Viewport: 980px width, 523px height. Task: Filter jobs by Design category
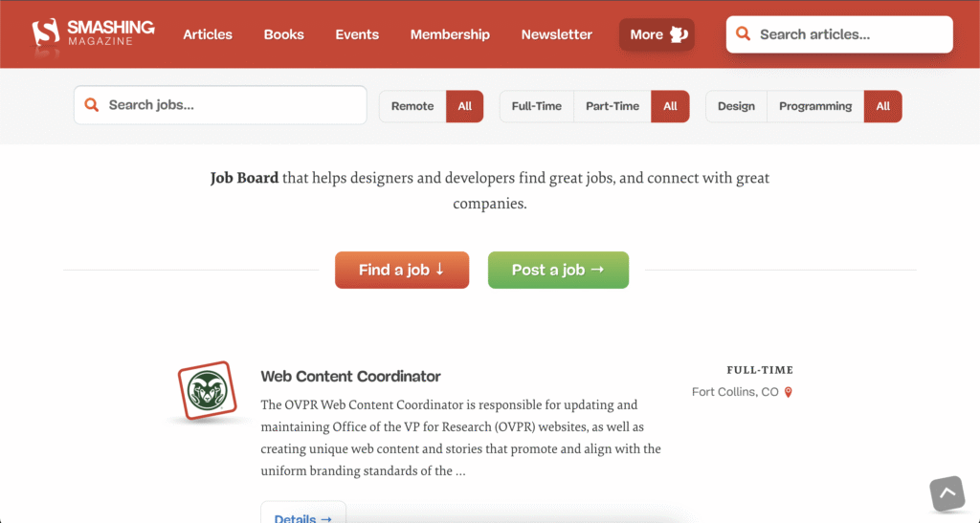(736, 106)
